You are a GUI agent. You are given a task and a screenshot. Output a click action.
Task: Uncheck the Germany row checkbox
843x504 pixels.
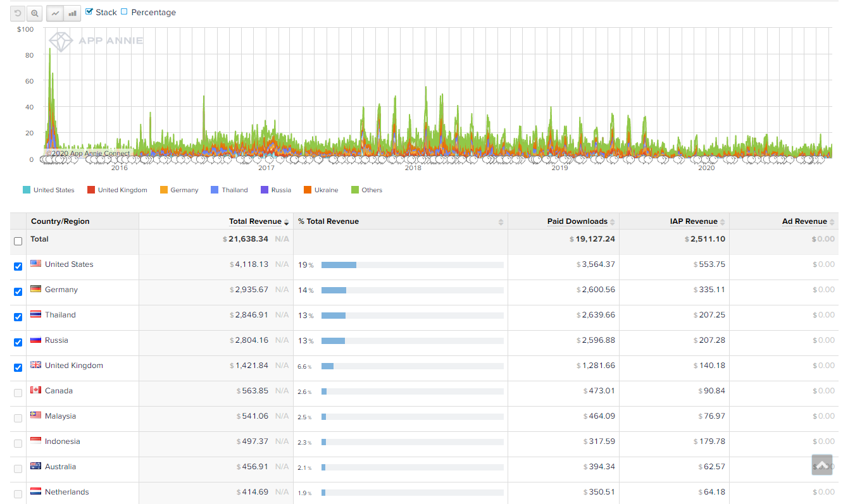click(18, 292)
